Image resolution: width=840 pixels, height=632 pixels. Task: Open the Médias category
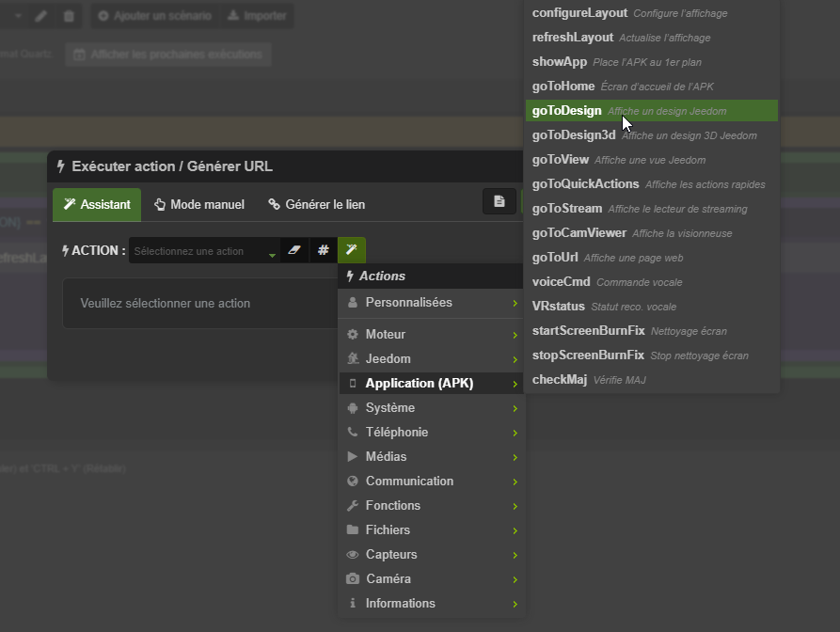(432, 457)
